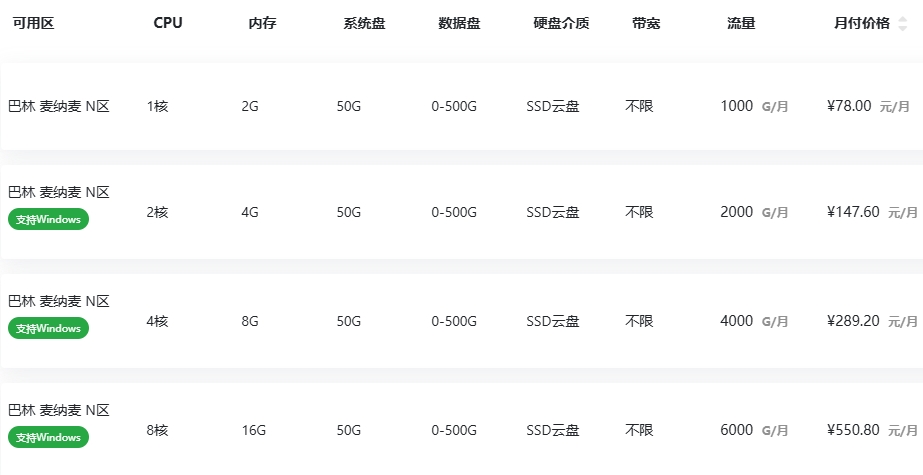This screenshot has height=475, width=923.
Task: Click the 流量 column header
Action: pyautogui.click(x=741, y=24)
